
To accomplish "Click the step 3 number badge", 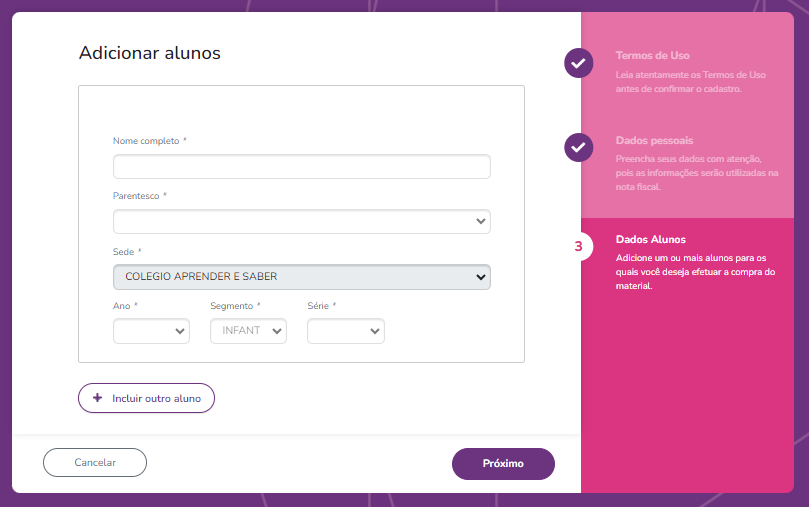I will click(578, 247).
